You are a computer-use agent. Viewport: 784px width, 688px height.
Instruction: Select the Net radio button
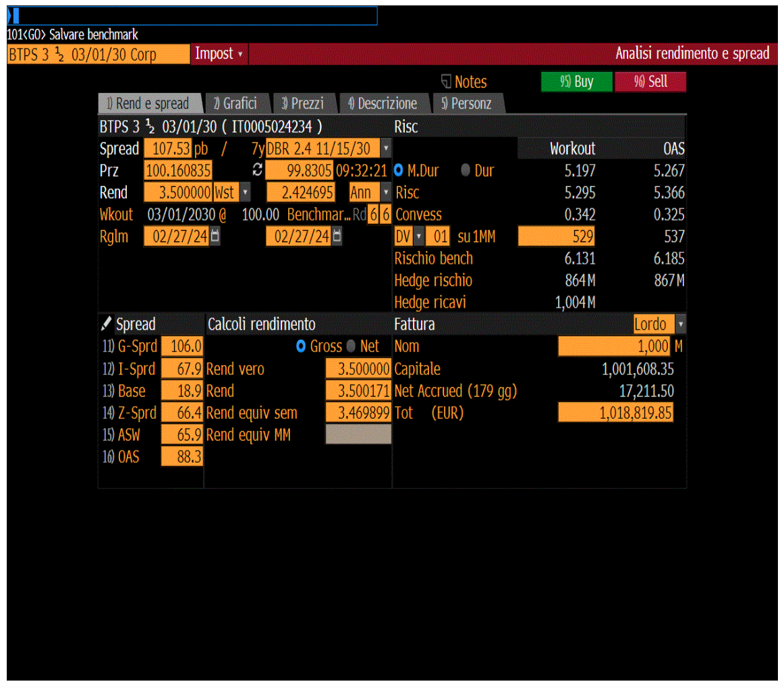click(351, 346)
